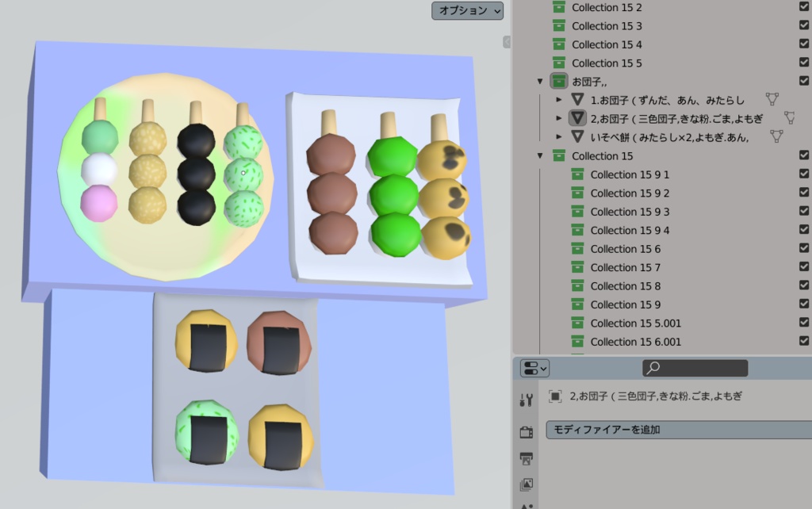Expand the いそべ餅 object row
Viewport: 812px width, 509px height.
[559, 136]
